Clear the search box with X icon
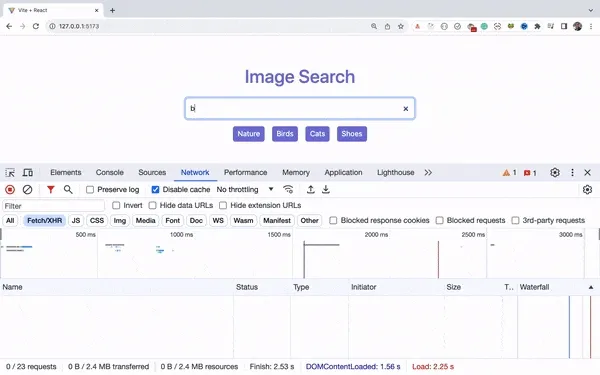 pos(406,109)
